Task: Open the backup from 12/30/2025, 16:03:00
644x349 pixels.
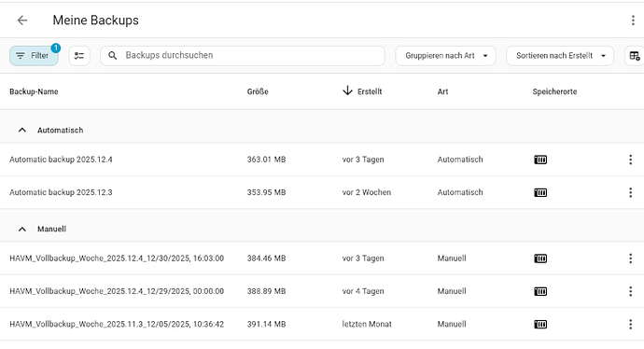Action: (117, 258)
